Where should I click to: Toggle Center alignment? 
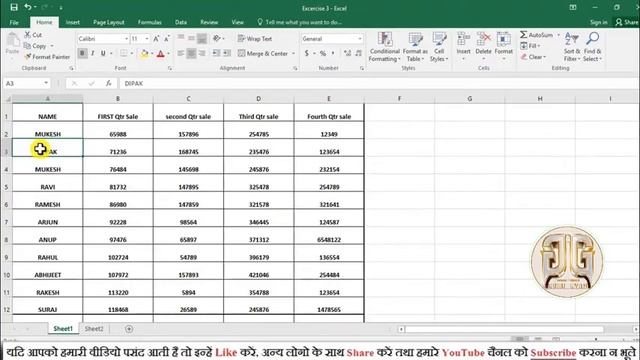(x=191, y=53)
